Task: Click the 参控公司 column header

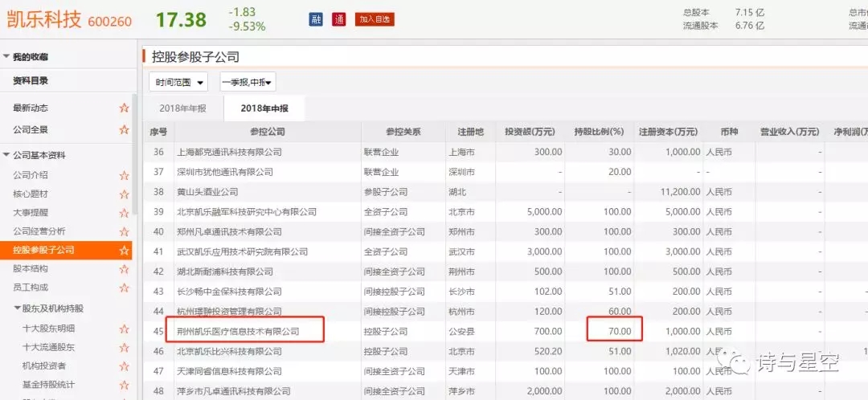Action: pos(268,133)
